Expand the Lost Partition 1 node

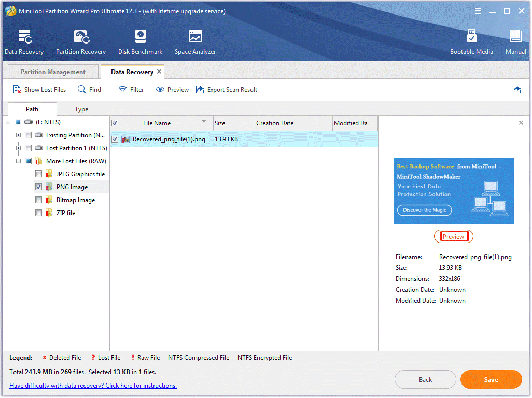[19, 148]
